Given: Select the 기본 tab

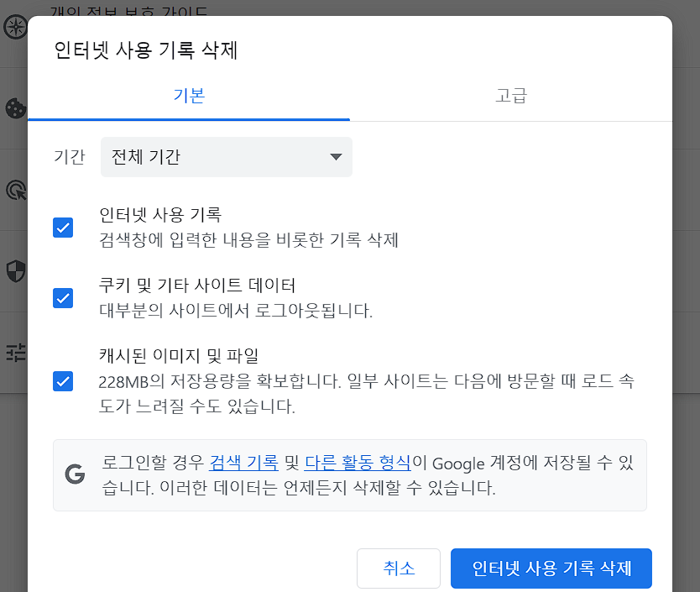Looking at the screenshot, I should 188,96.
